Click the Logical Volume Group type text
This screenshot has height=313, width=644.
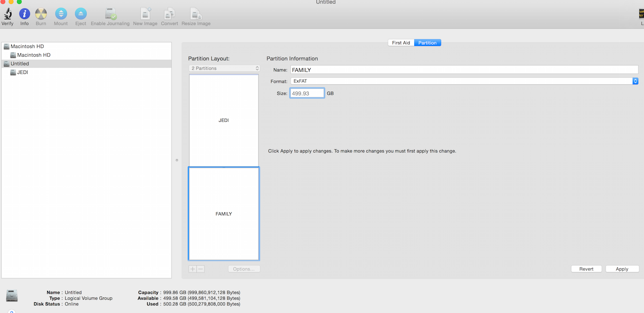88,298
